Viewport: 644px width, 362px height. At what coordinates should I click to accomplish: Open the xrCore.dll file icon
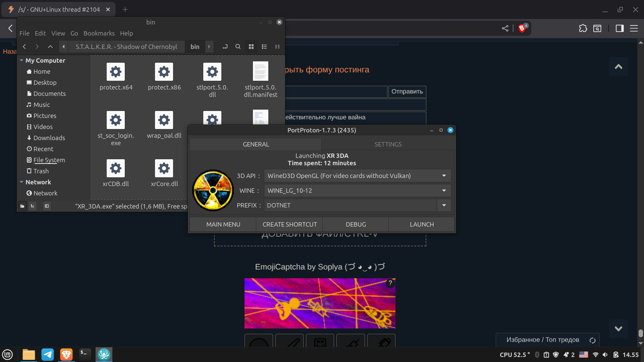tap(164, 168)
